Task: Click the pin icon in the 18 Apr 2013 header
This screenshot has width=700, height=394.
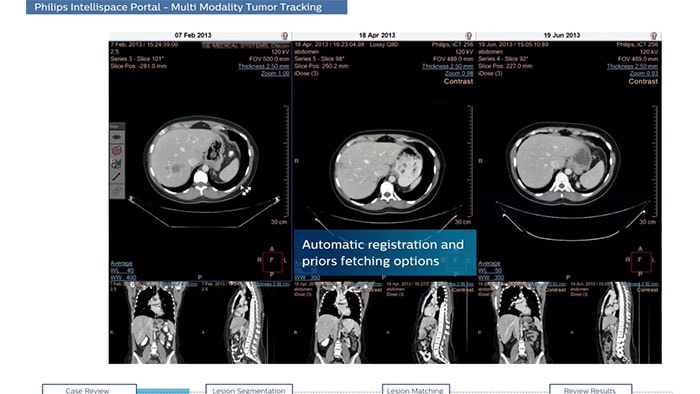Action: coord(469,36)
